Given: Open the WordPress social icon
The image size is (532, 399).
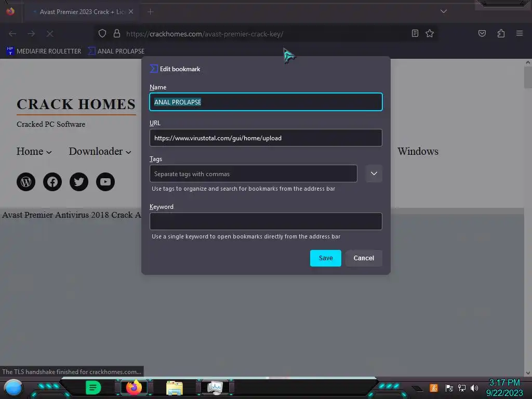Looking at the screenshot, I should pos(26,182).
